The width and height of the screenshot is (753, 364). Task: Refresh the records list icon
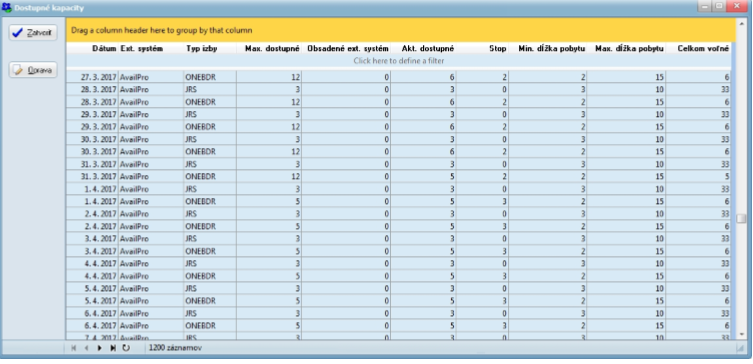pyautogui.click(x=126, y=348)
